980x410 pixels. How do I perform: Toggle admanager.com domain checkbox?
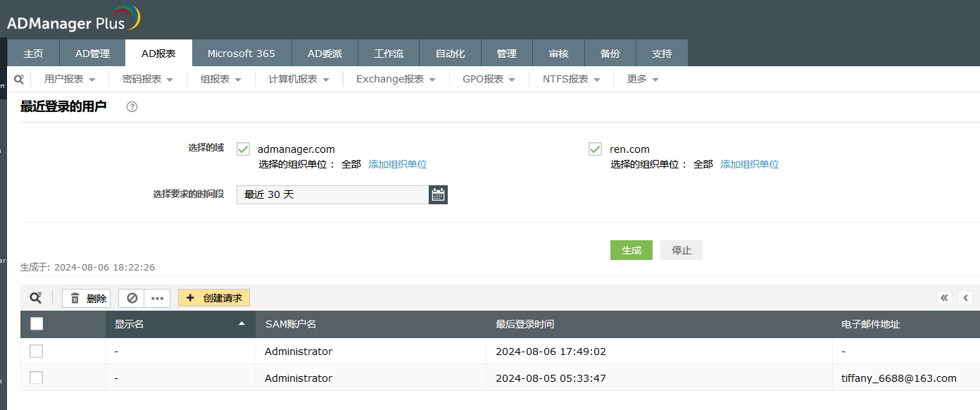point(244,149)
